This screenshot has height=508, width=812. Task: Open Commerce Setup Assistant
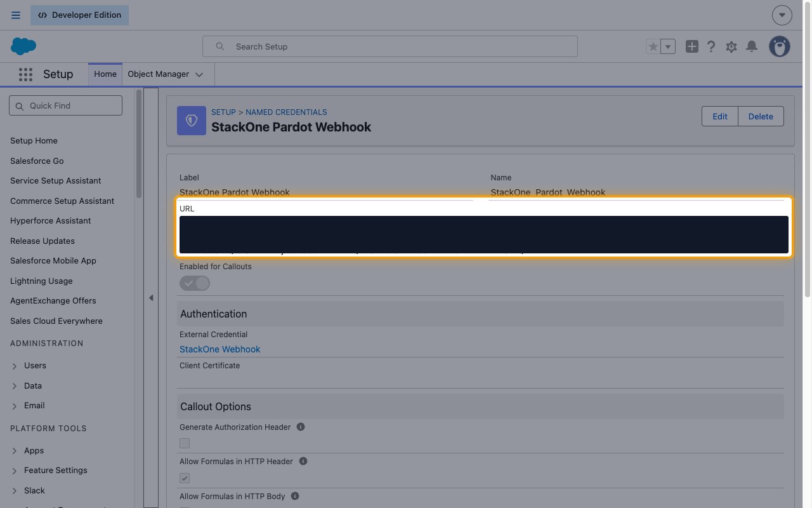(62, 201)
